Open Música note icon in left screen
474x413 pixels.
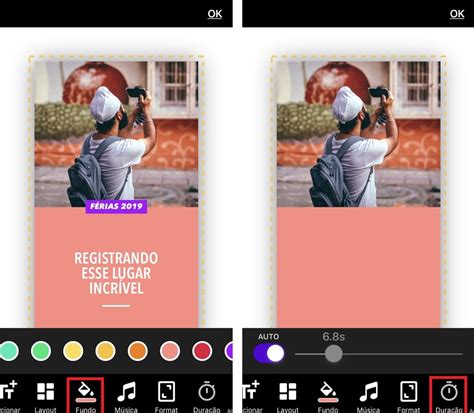click(x=126, y=396)
